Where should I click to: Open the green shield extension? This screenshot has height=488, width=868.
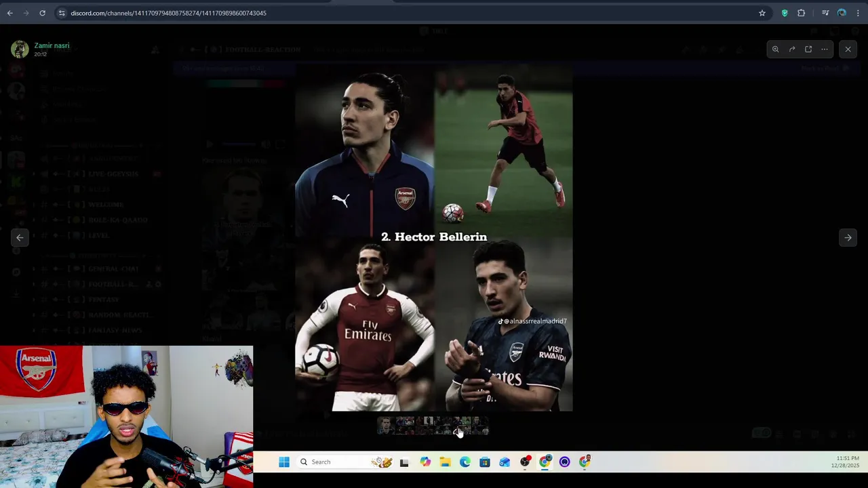pyautogui.click(x=785, y=13)
